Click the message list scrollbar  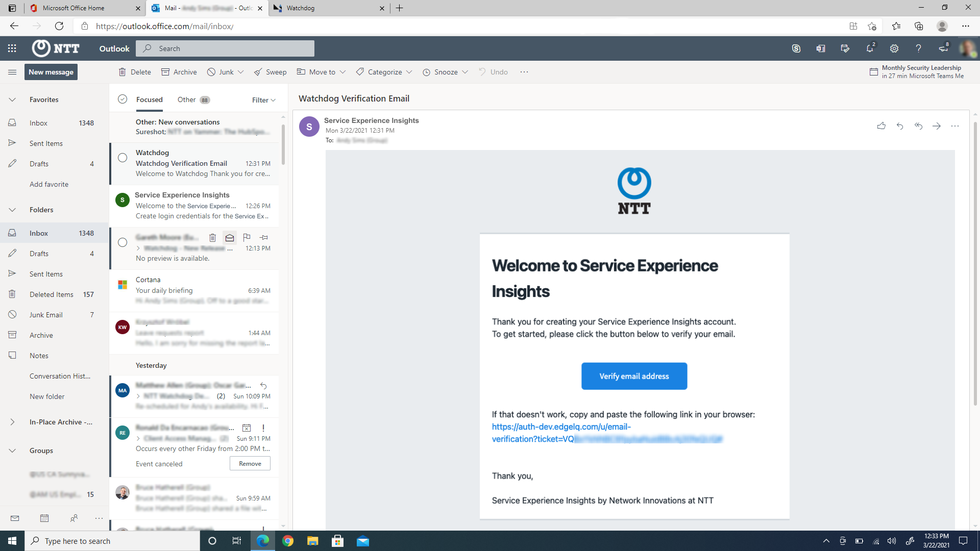283,144
